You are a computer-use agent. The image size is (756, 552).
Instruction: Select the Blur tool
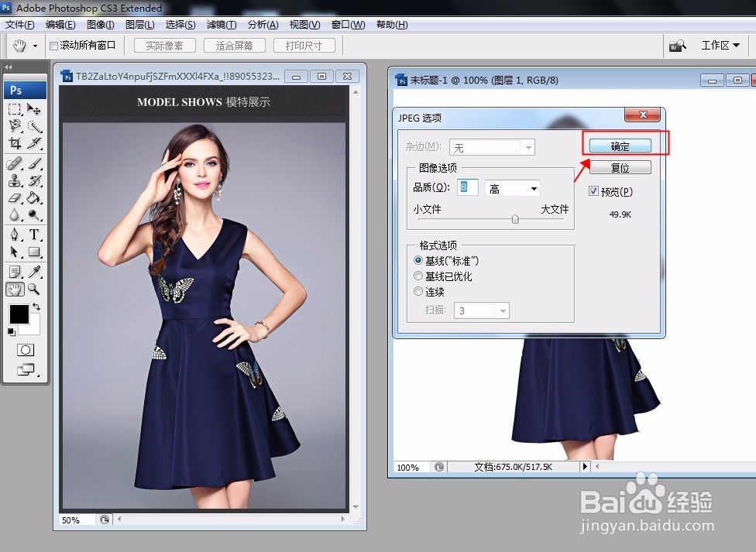(15, 214)
